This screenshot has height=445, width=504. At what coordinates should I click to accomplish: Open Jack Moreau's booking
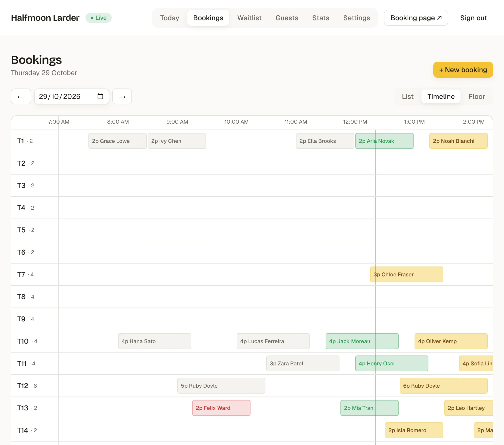point(362,341)
